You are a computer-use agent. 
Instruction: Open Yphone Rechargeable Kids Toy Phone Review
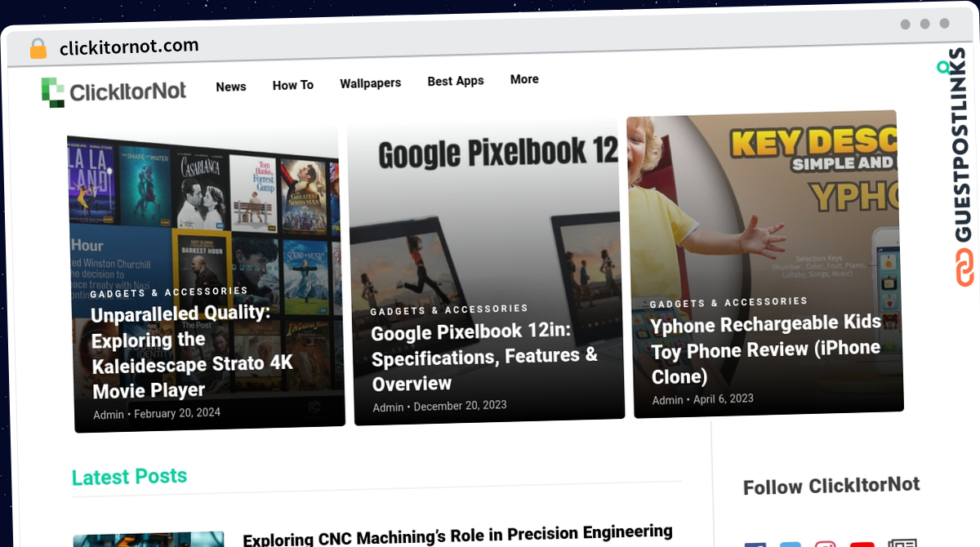[765, 349]
